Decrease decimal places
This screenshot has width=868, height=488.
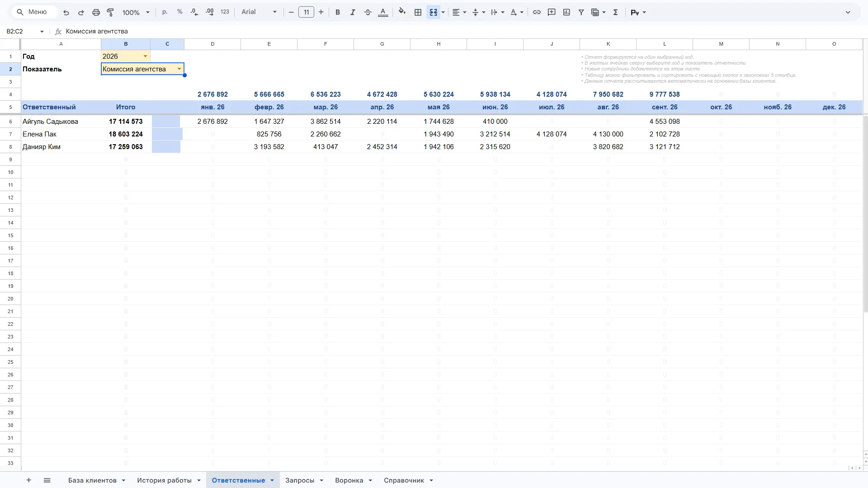[194, 12]
